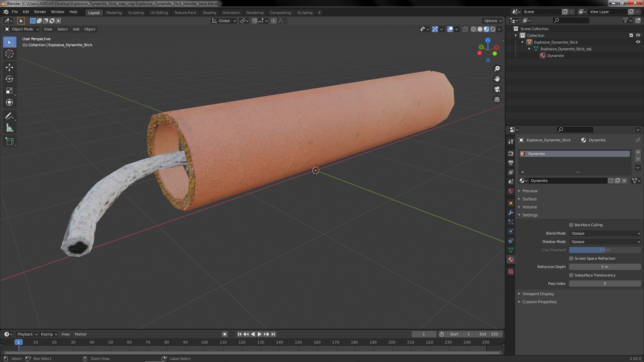Activate the Measure tool
The image size is (644, 362).
pyautogui.click(x=9, y=128)
